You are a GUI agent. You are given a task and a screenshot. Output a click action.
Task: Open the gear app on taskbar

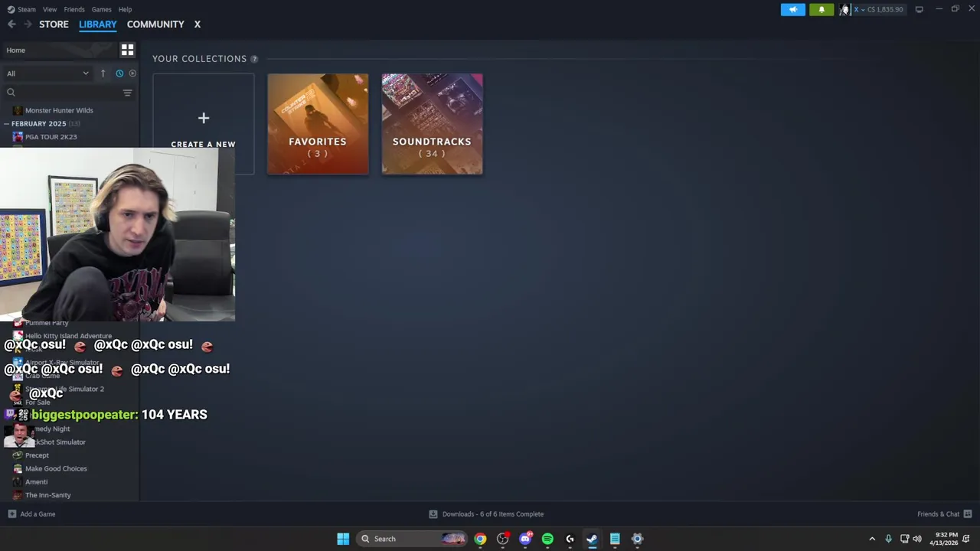pos(637,539)
